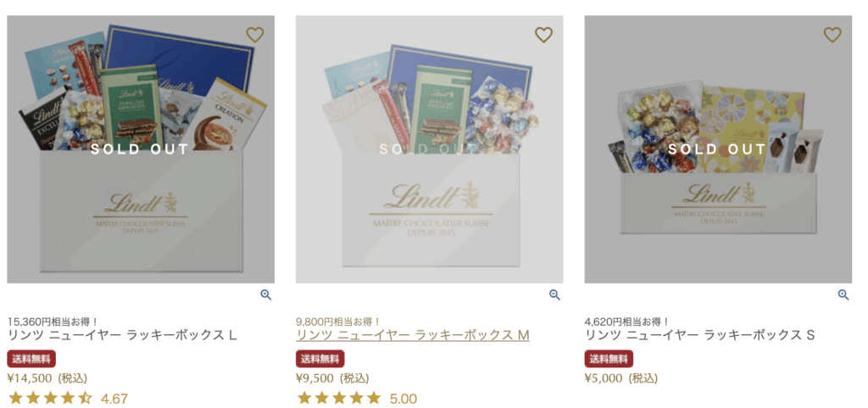Click the ¥14,500 (税込) price
The width and height of the screenshot is (868, 408).
pos(47,378)
